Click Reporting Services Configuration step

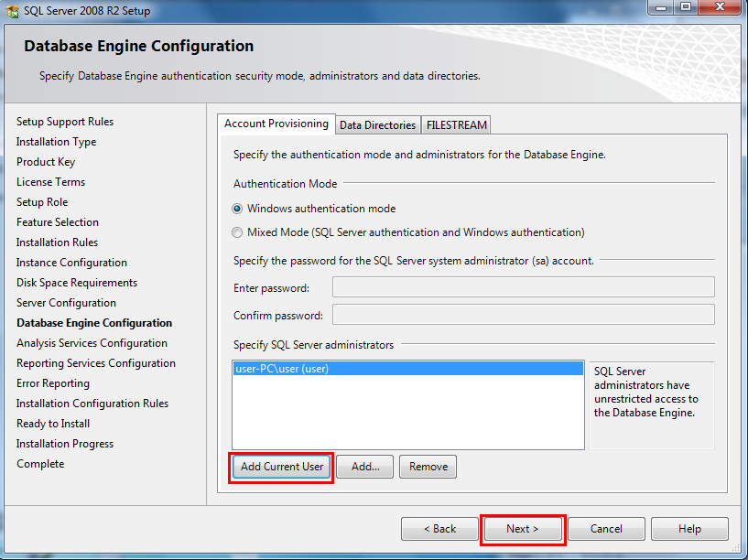tap(96, 363)
